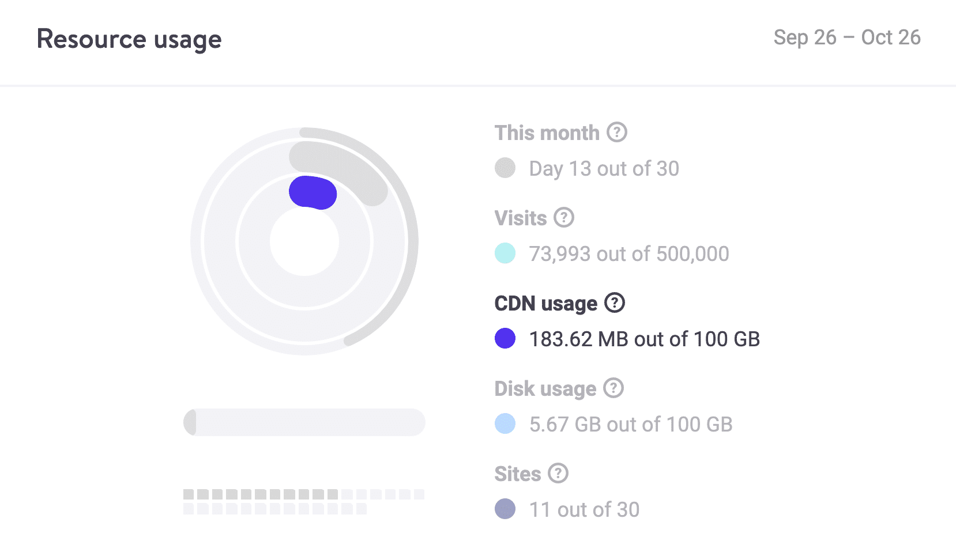Click the sites count square grid
Image resolution: width=956 pixels, height=560 pixels.
coord(304,501)
